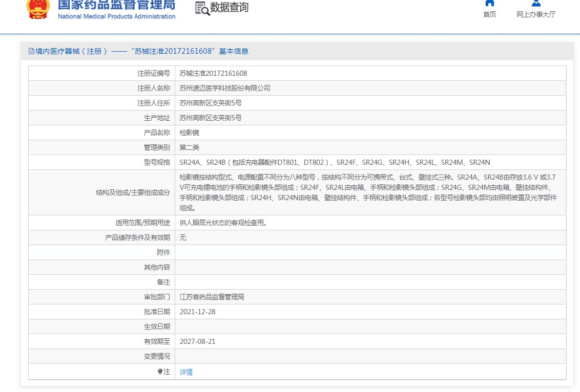Select 供人眼屈光状态的客观检查用 text
Viewport: 580px width, 392px height.
[223, 223]
